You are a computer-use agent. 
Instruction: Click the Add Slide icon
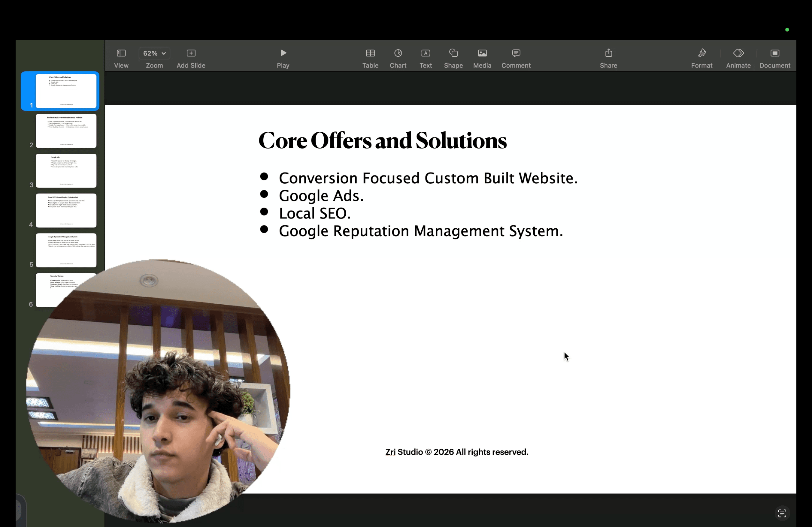click(191, 53)
